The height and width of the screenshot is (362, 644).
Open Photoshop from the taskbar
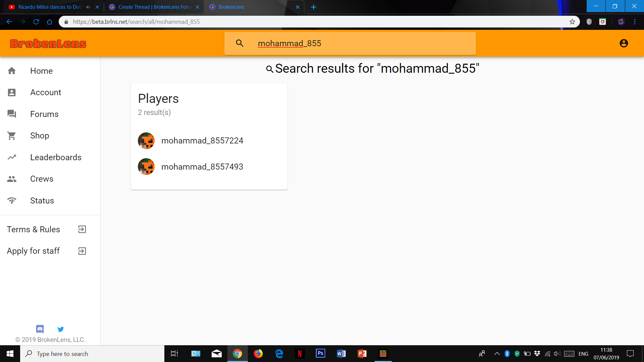[321, 354]
